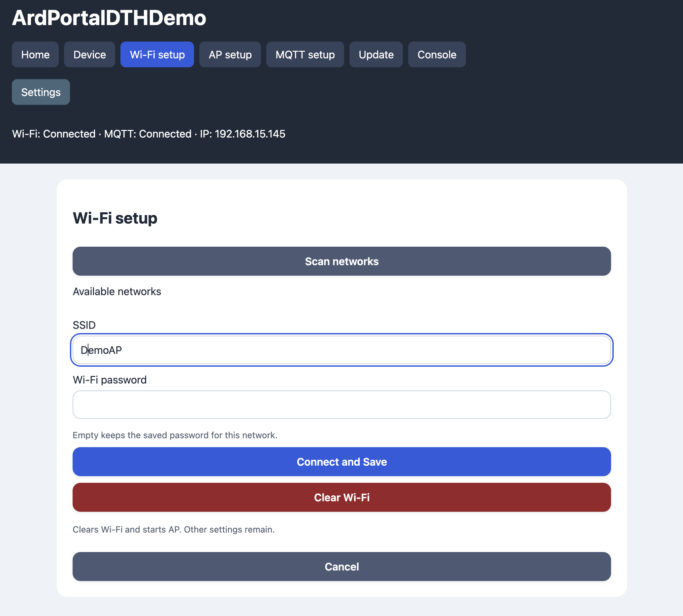Go to the Device tab
The height and width of the screenshot is (616, 683).
(89, 54)
